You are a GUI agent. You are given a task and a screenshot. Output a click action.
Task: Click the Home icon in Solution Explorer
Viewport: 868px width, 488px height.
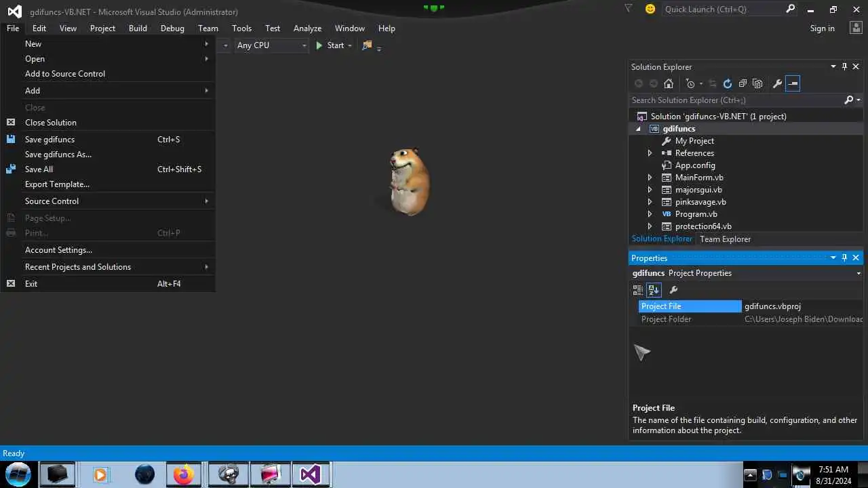click(x=669, y=83)
